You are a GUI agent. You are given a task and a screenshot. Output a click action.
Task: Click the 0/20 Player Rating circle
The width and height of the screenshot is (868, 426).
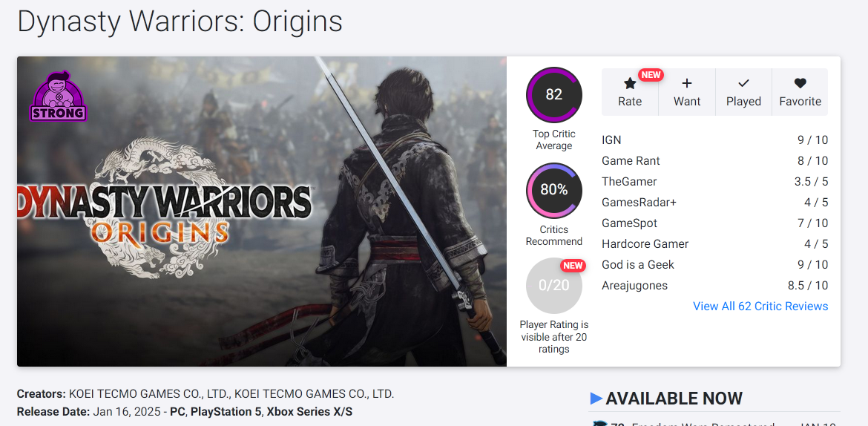553,286
